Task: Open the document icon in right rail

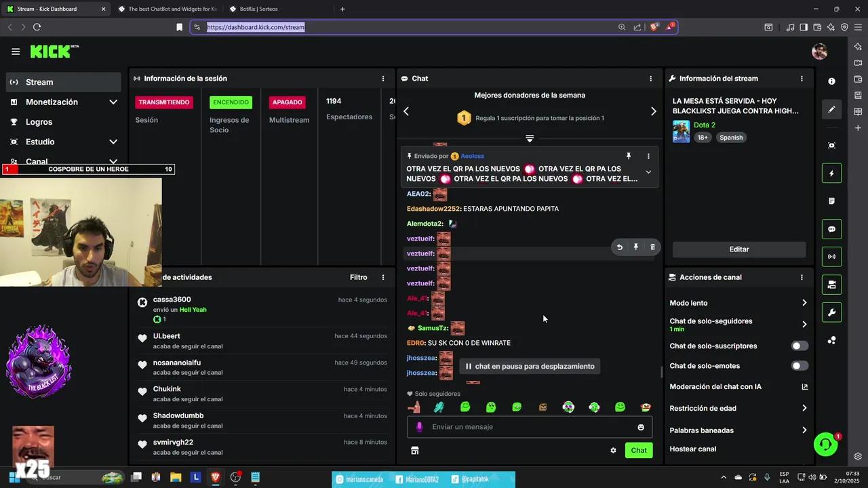Action: pyautogui.click(x=831, y=201)
